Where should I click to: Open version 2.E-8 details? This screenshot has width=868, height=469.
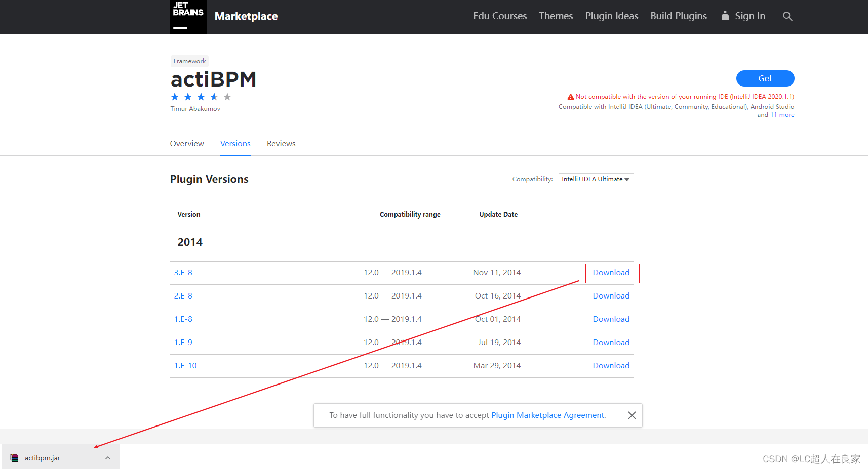tap(183, 296)
